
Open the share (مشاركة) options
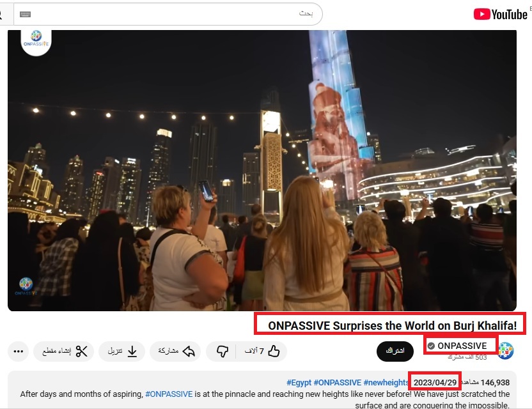pyautogui.click(x=175, y=351)
